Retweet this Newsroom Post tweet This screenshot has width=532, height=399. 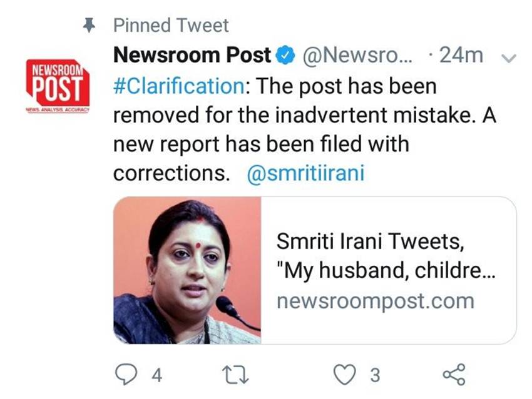click(237, 374)
